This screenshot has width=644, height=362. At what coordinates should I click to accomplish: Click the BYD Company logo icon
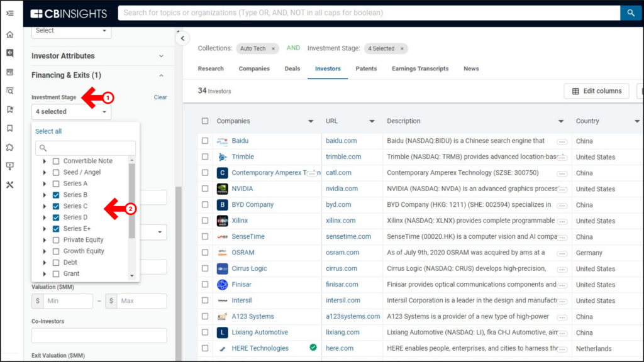point(222,205)
